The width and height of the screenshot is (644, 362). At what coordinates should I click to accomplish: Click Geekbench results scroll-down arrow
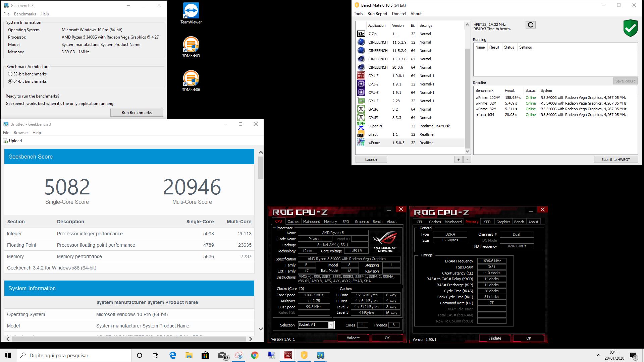tap(261, 329)
